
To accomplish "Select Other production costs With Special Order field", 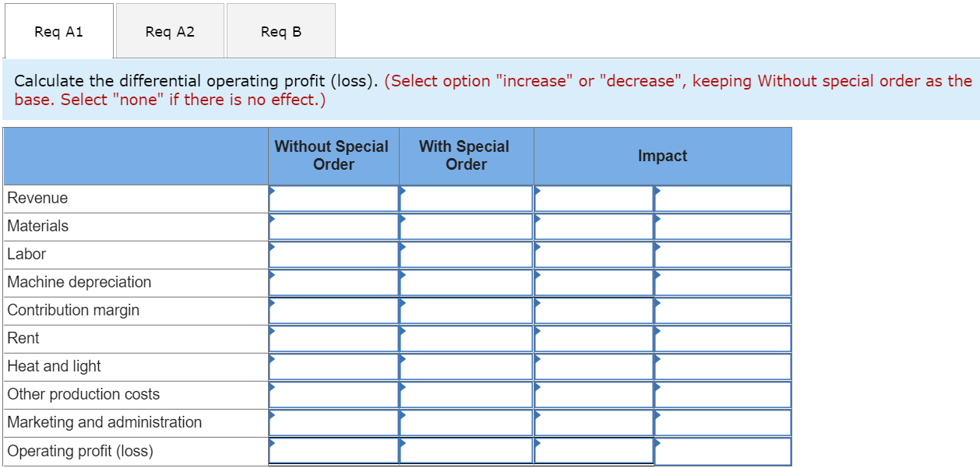I will click(467, 395).
